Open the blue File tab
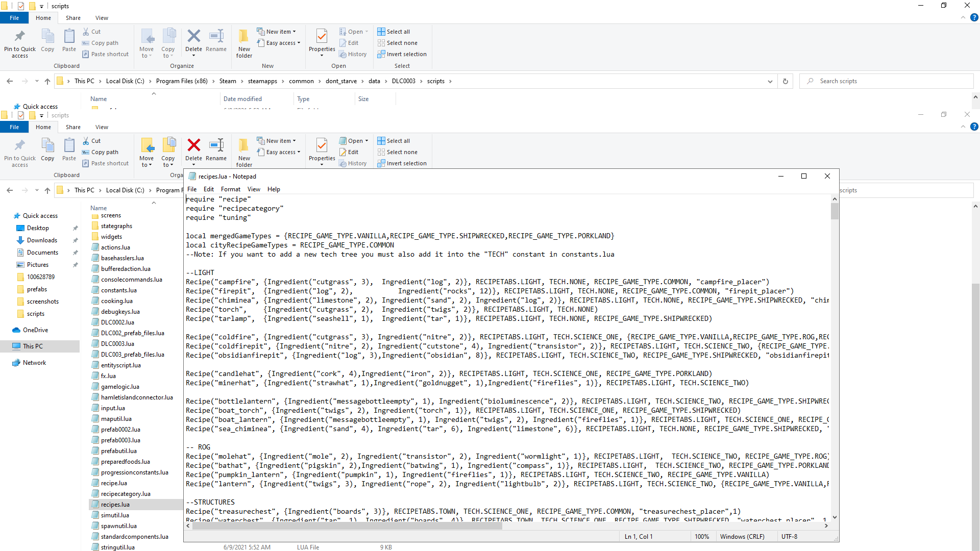Screen dimensions: 980x551 pyautogui.click(x=14, y=127)
